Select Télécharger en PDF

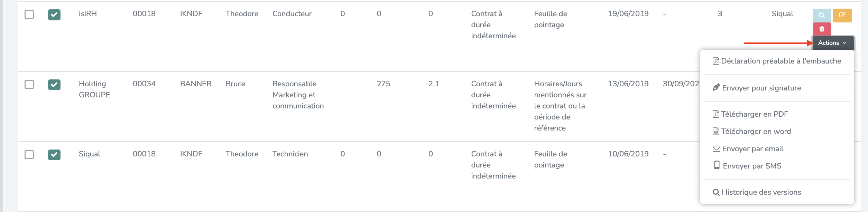(x=750, y=114)
